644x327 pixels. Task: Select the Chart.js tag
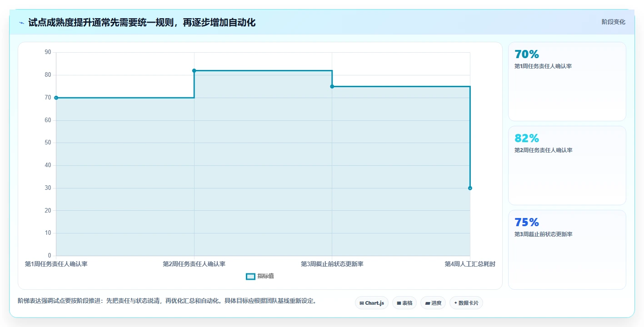(x=372, y=303)
